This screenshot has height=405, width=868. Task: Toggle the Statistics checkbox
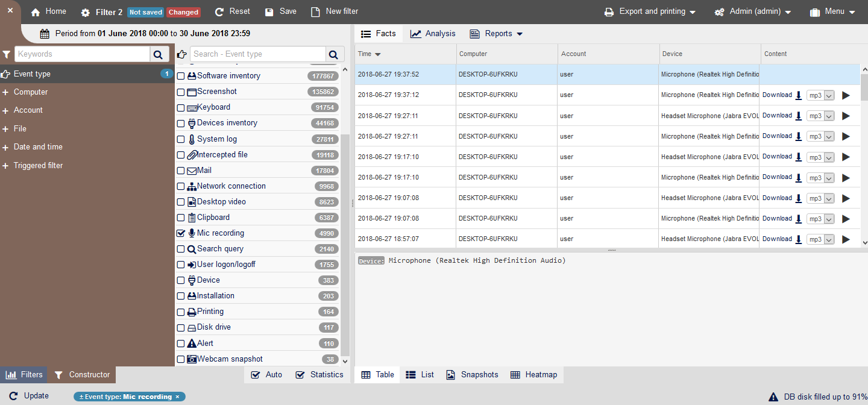coord(300,375)
